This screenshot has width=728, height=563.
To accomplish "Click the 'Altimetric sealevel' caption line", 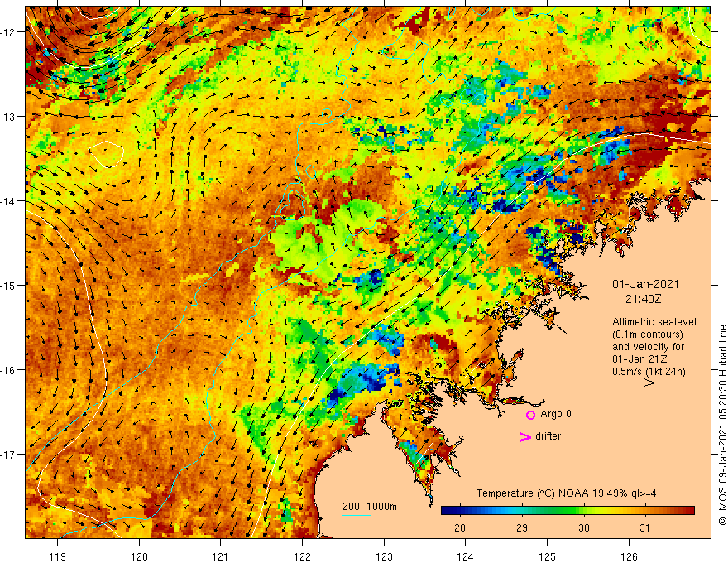I will (x=654, y=322).
